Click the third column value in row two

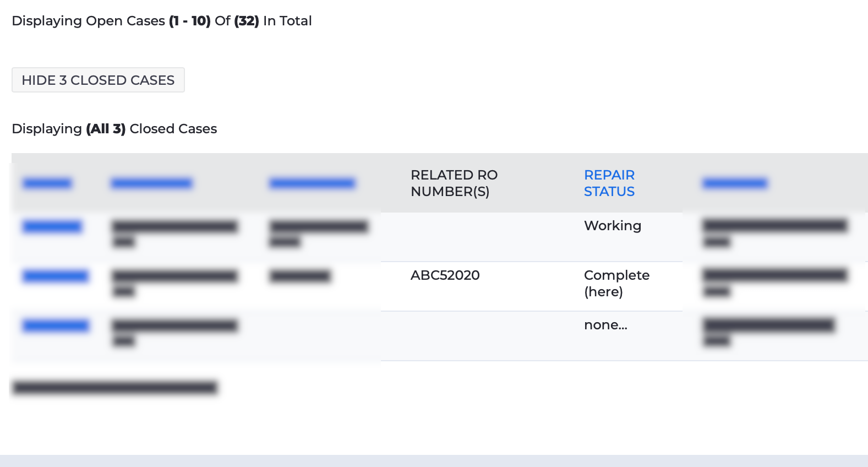(x=299, y=275)
